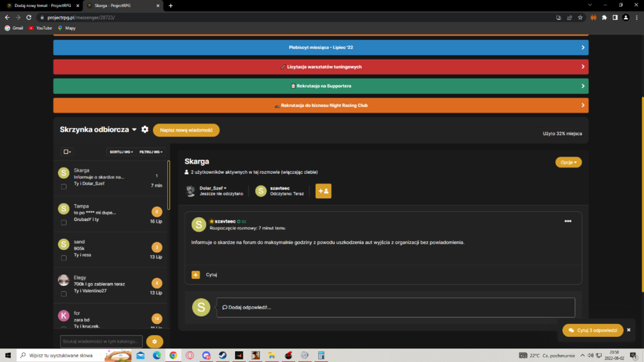Tick the checkbox for Skarga conversation

coord(64,187)
